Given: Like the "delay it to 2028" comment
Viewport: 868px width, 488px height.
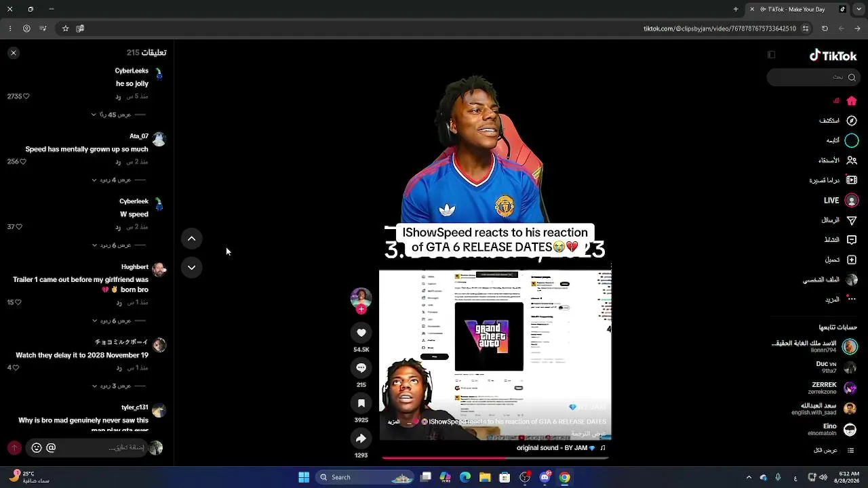Looking at the screenshot, I should click(x=16, y=368).
